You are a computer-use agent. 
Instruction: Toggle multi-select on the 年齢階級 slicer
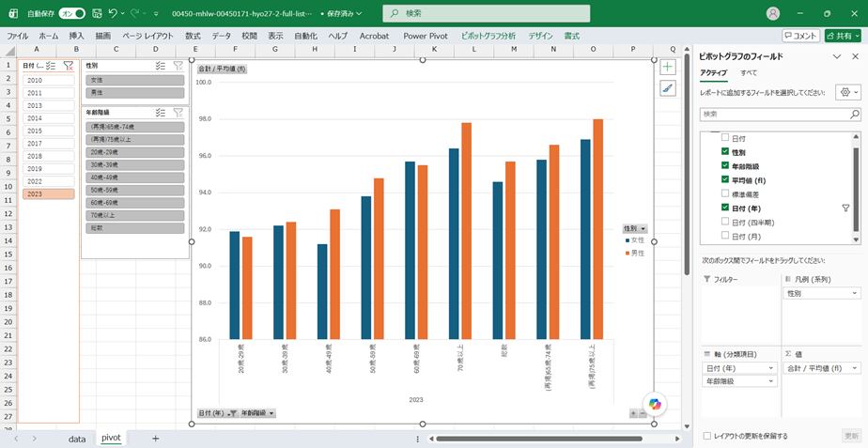161,113
